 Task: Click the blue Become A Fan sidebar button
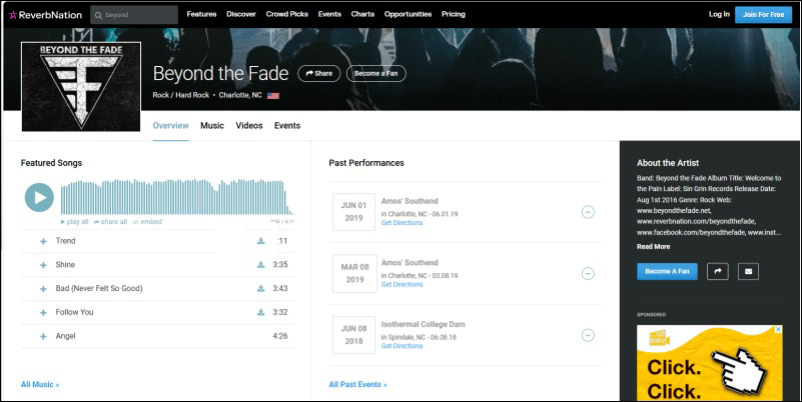[667, 272]
